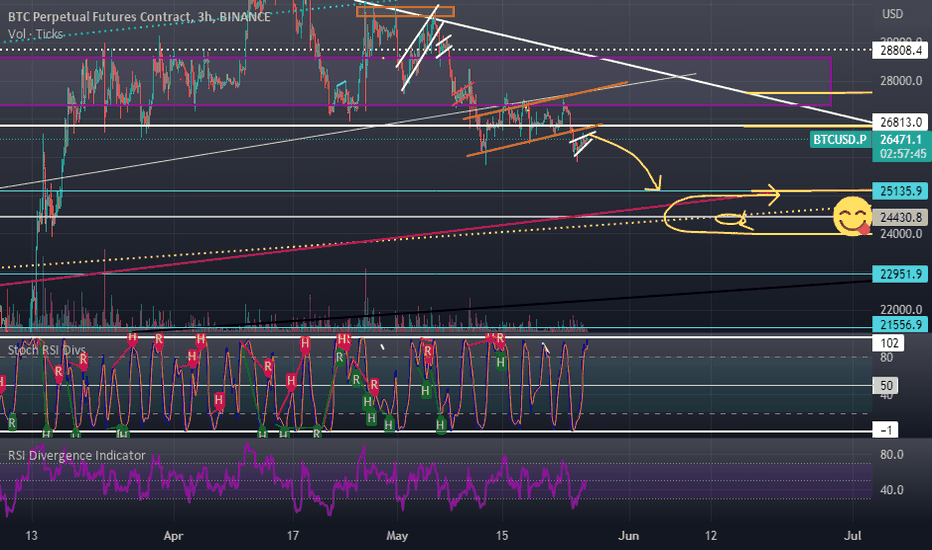Click the BTC Perpetual Futures Contract chart title

click(x=139, y=17)
